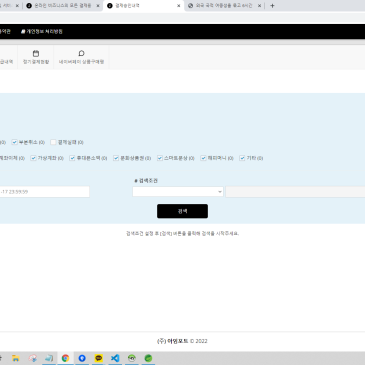Check the 결제실패 checkbox
365x365 pixels.
point(53,142)
